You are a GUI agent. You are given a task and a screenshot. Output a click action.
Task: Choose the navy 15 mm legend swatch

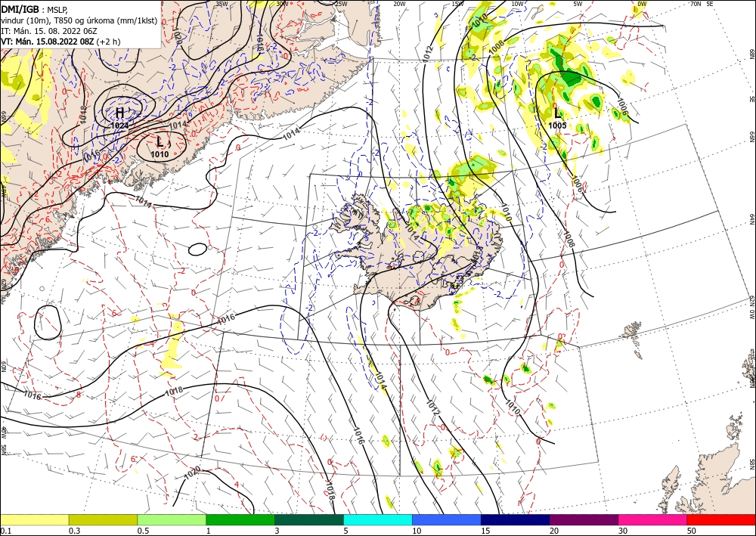point(516,519)
